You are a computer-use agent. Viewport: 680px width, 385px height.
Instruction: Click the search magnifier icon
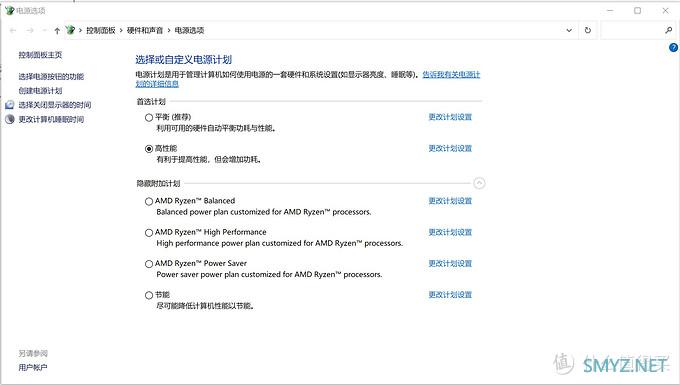(x=669, y=30)
